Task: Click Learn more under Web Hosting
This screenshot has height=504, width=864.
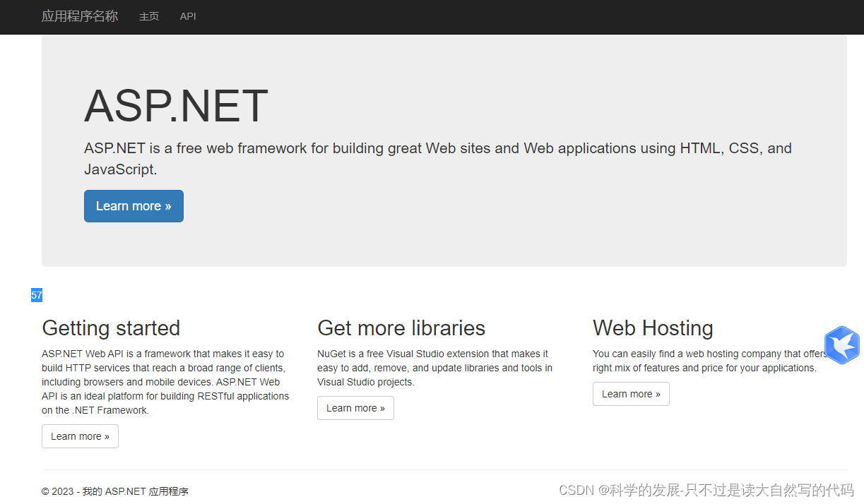Action: click(x=631, y=394)
